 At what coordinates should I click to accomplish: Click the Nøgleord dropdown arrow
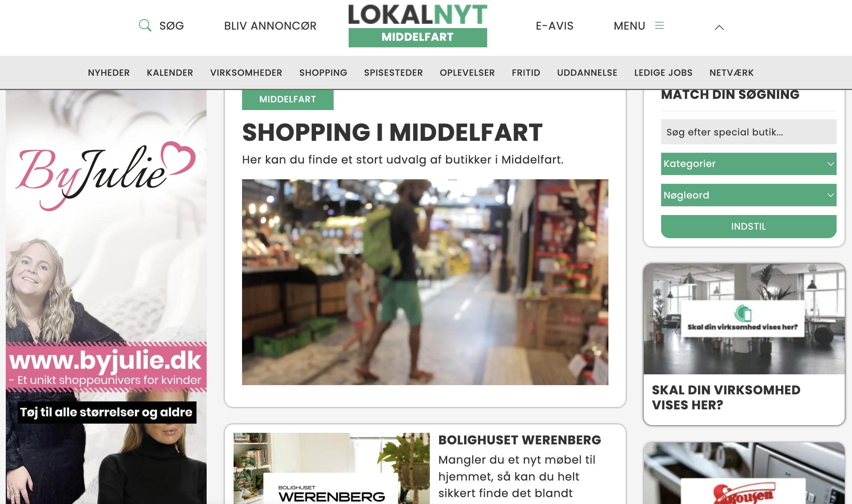[x=830, y=195]
